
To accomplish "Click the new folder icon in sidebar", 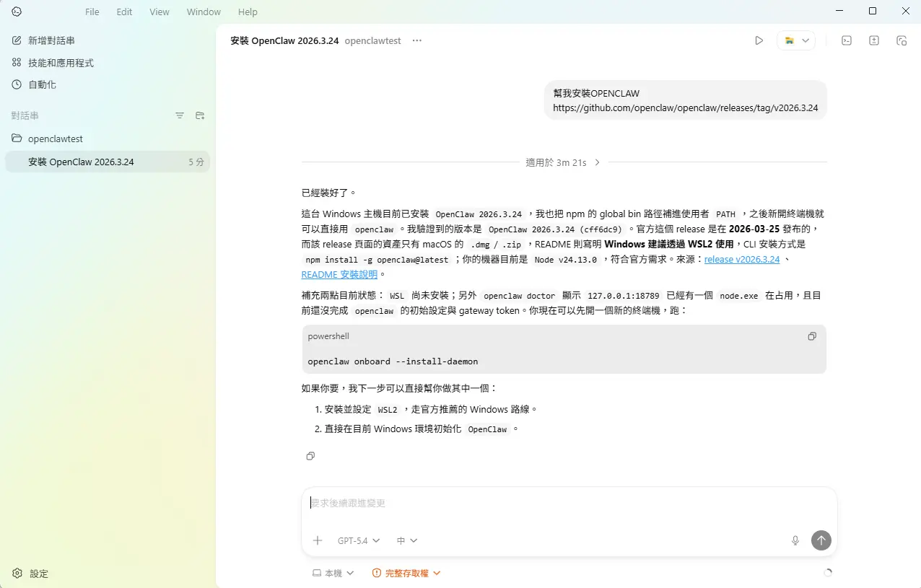I will [x=200, y=115].
